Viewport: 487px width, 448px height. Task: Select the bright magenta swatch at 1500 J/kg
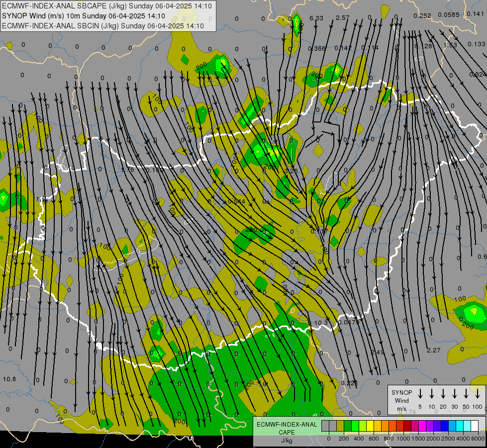422,426
